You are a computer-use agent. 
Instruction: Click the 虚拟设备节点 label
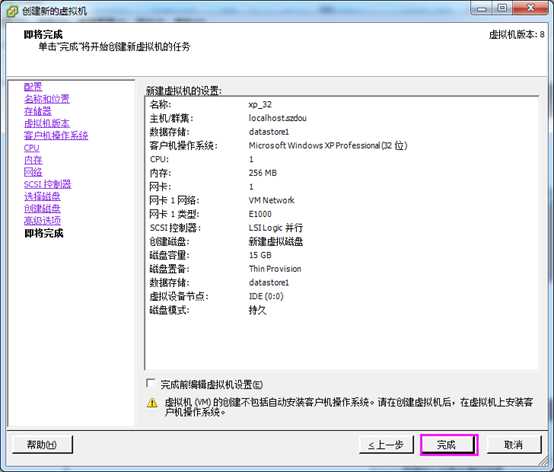pos(179,296)
